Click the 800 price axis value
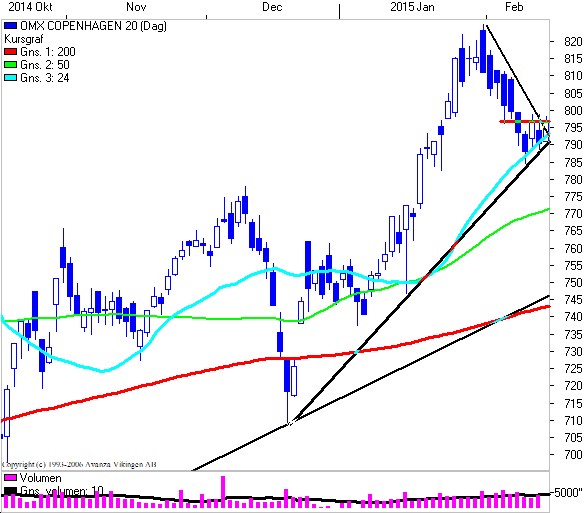This screenshot has height=513, width=585. (x=573, y=110)
